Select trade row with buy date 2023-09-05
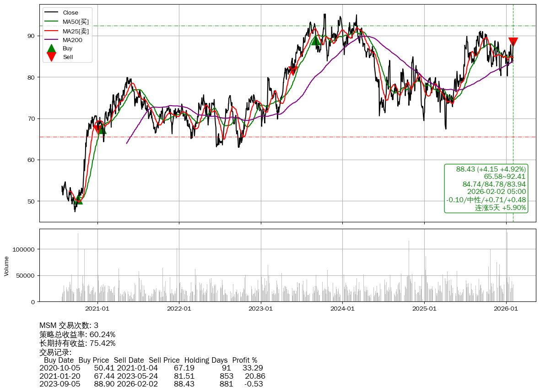The image size is (540, 392). click(x=151, y=384)
